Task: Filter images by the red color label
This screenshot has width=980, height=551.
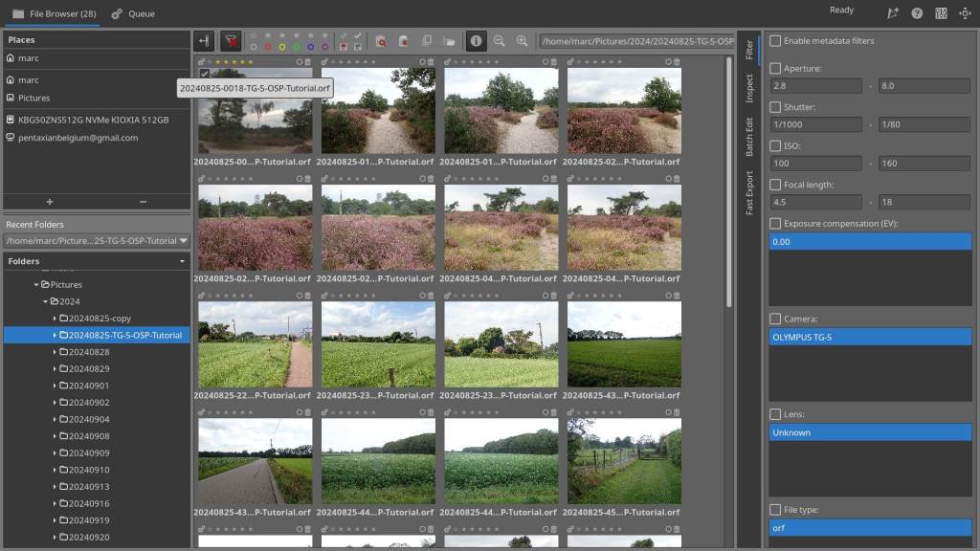Action: (x=268, y=47)
